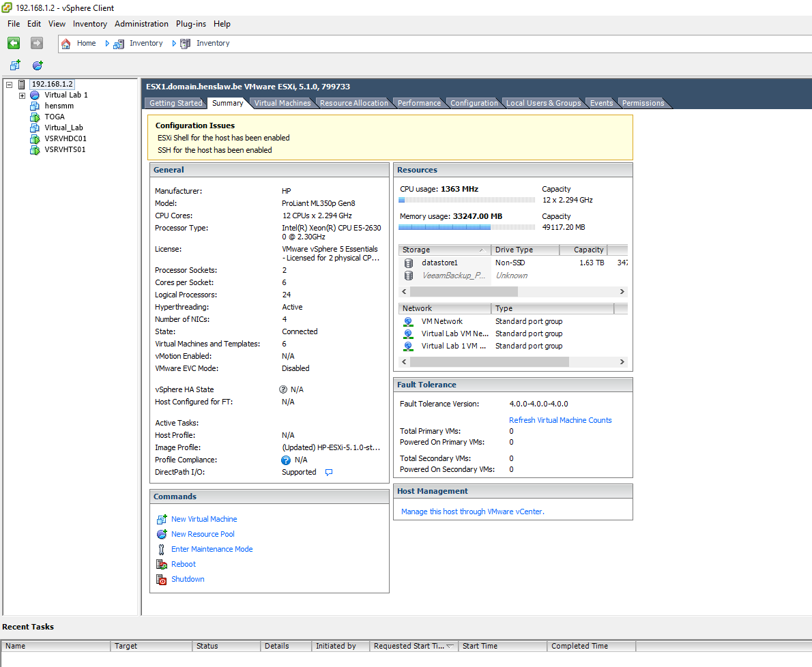Select the Enter Maintenance Mode wrench icon
Screen dimensions: 812x667
click(162, 549)
